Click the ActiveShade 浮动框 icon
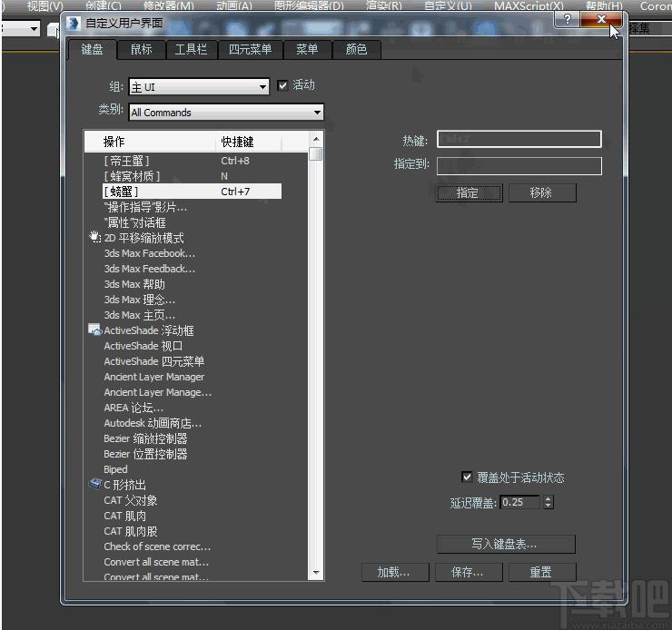The width and height of the screenshot is (672, 630). pyautogui.click(x=94, y=330)
